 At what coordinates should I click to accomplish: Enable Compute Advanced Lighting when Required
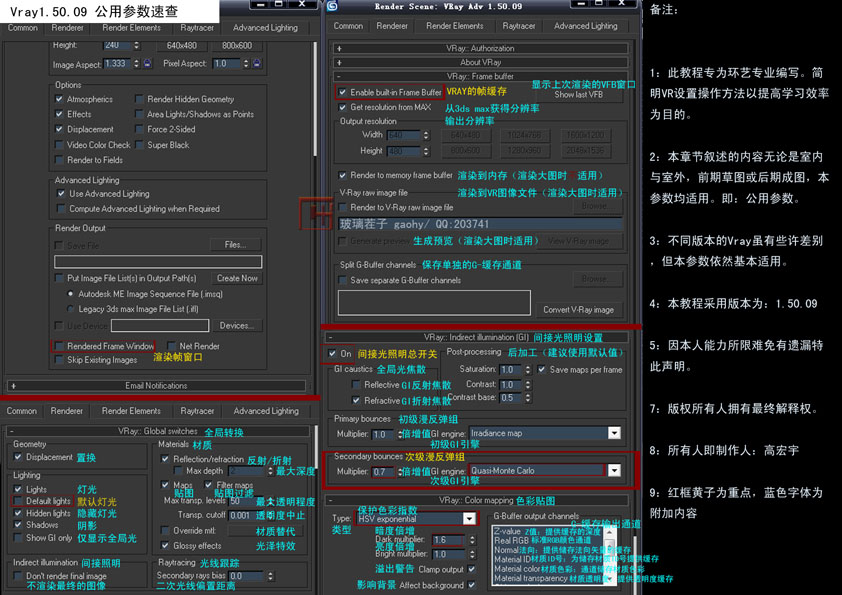[61, 208]
